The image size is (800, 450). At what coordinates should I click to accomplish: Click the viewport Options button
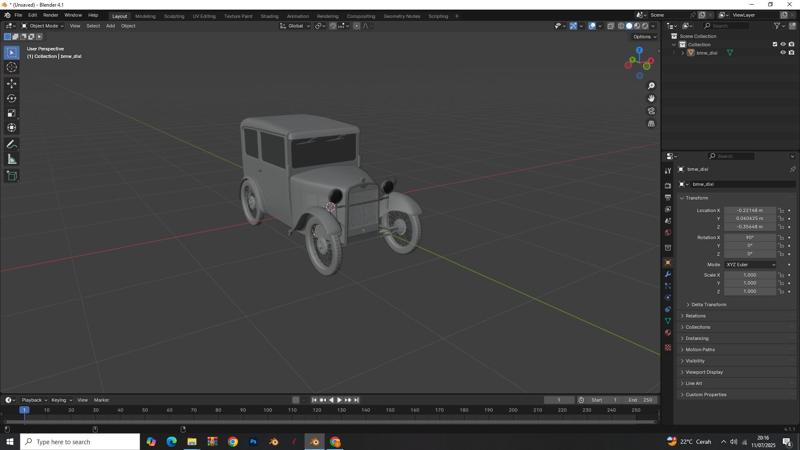[643, 37]
